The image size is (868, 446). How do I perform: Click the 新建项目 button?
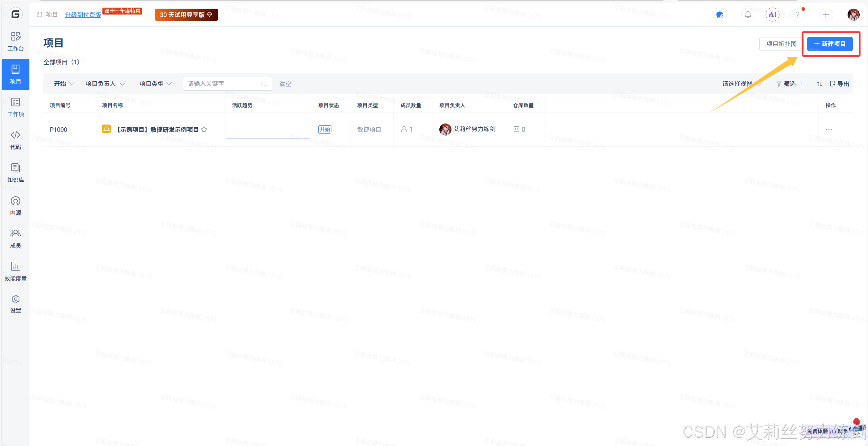[830, 44]
